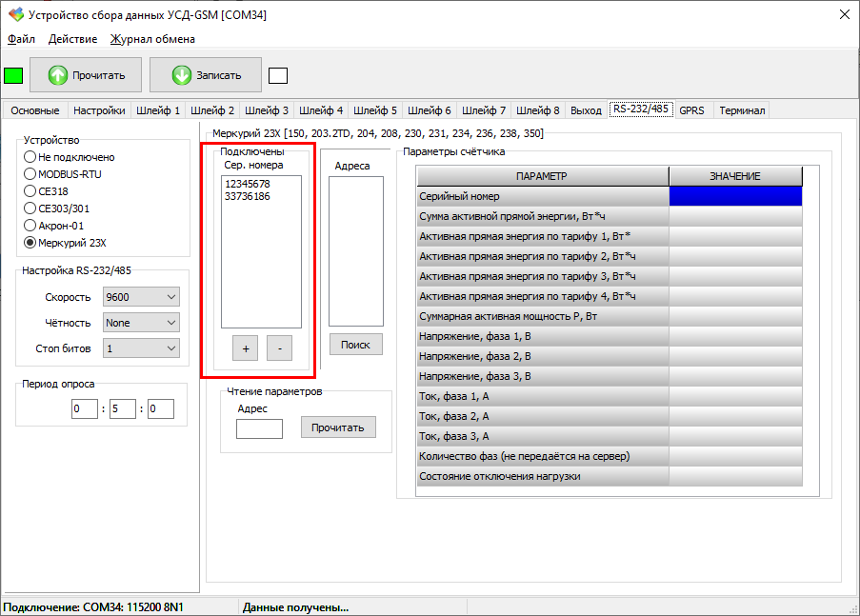Click Прочитать toolbar button with up arrow
The image size is (860, 616).
pyautogui.click(x=86, y=75)
